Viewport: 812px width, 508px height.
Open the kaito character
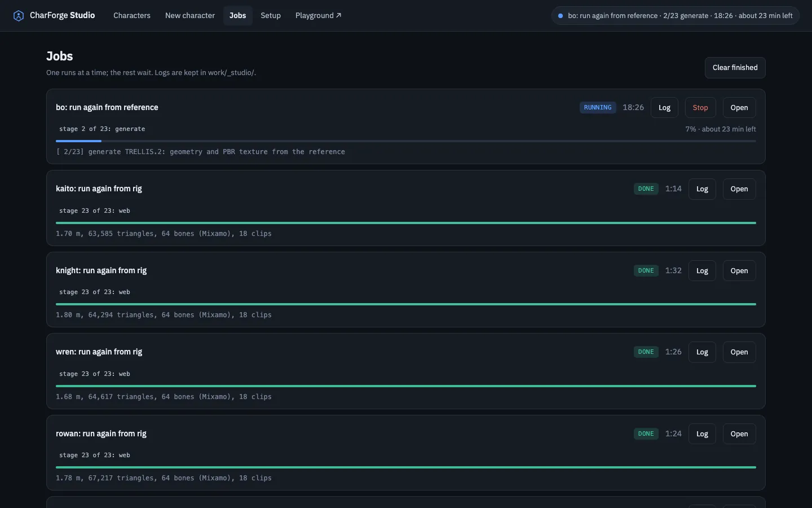click(x=739, y=189)
